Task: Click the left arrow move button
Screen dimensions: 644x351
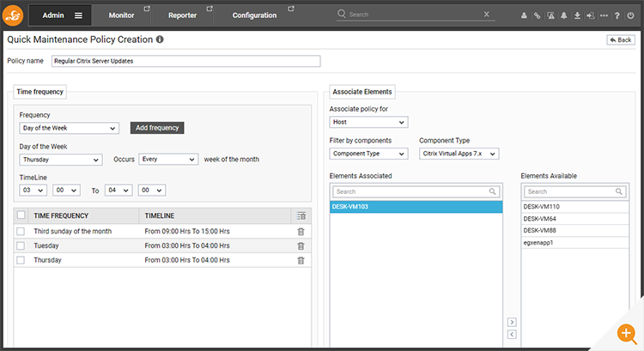Action: [x=512, y=335]
